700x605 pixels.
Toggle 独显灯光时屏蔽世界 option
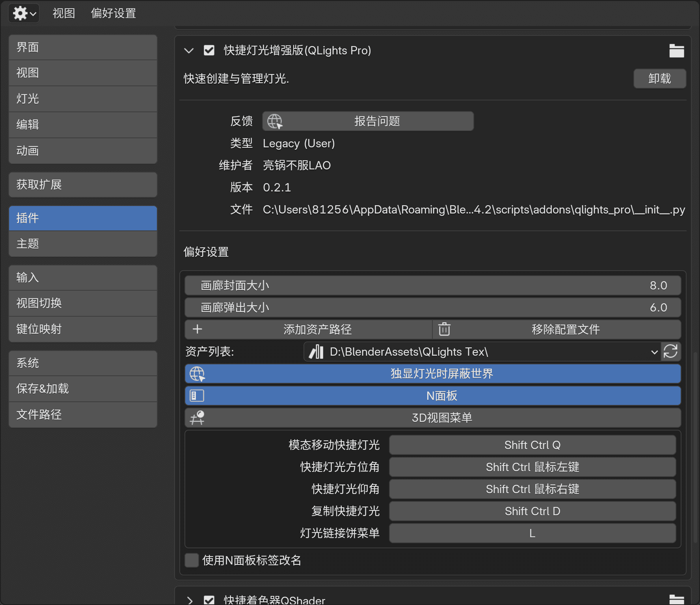(433, 374)
